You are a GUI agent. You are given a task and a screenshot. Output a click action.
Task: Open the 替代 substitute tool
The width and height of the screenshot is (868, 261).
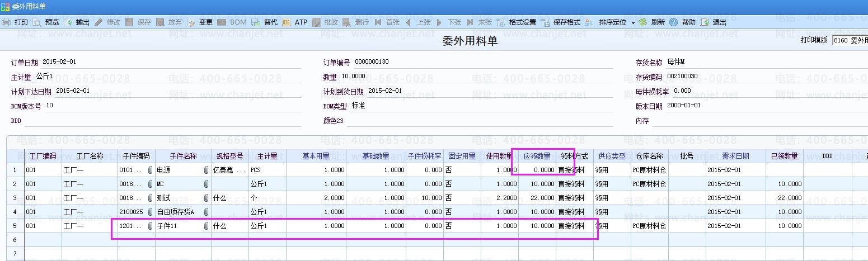(x=255, y=22)
